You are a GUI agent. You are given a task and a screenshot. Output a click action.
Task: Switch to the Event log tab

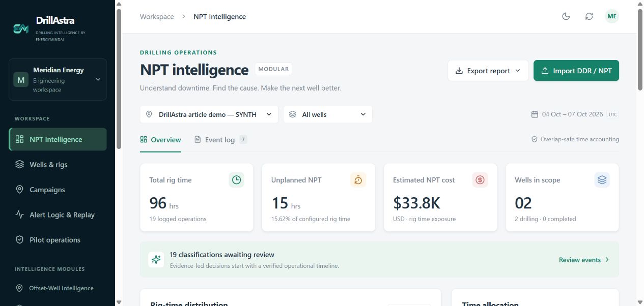220,140
